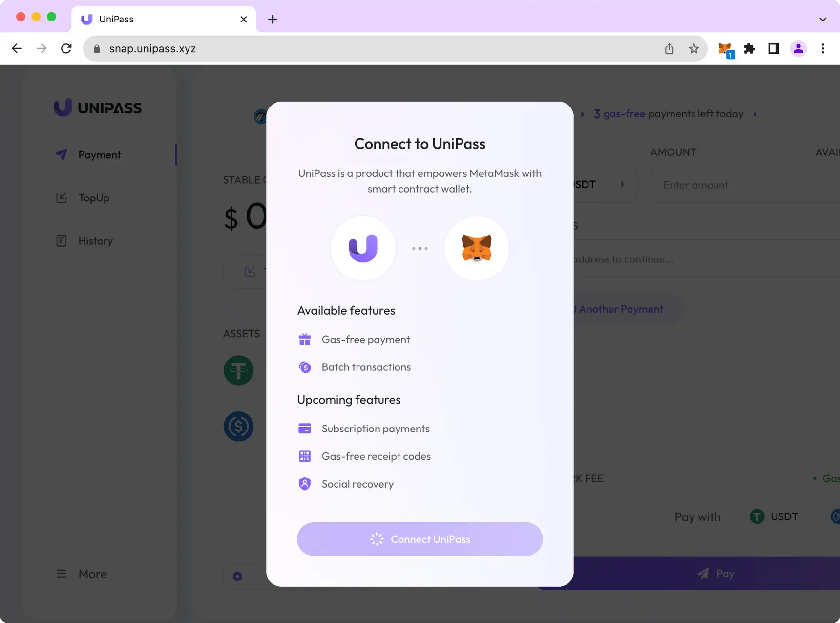Click the Connect UniPass button
Image resolution: width=840 pixels, height=623 pixels.
(x=420, y=539)
